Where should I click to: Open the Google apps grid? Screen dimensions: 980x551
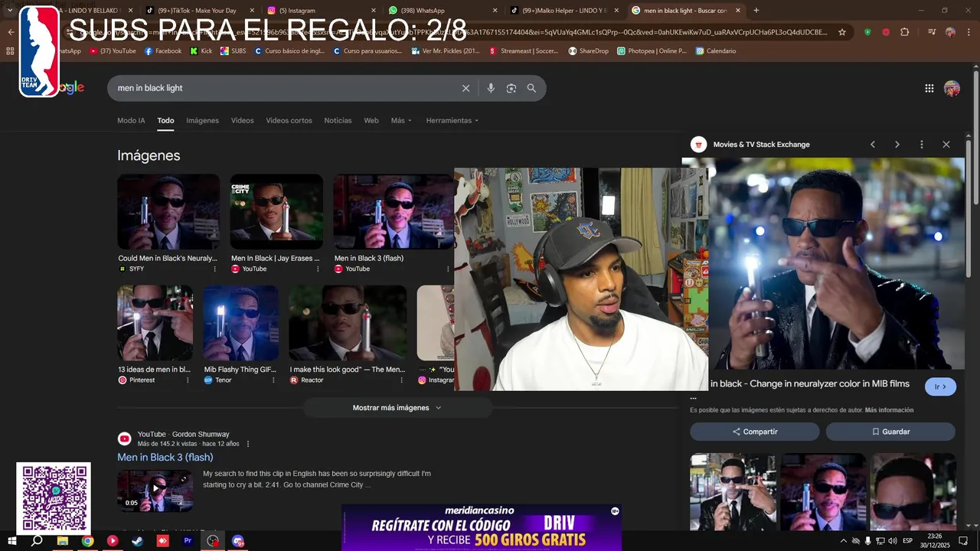coord(929,88)
